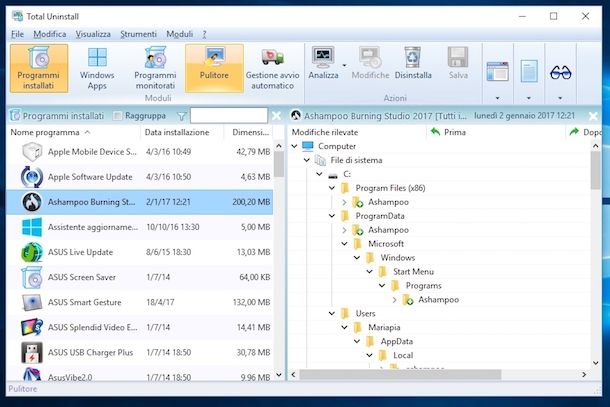The width and height of the screenshot is (610, 407).
Task: Click the glasses view icon
Action: [561, 73]
